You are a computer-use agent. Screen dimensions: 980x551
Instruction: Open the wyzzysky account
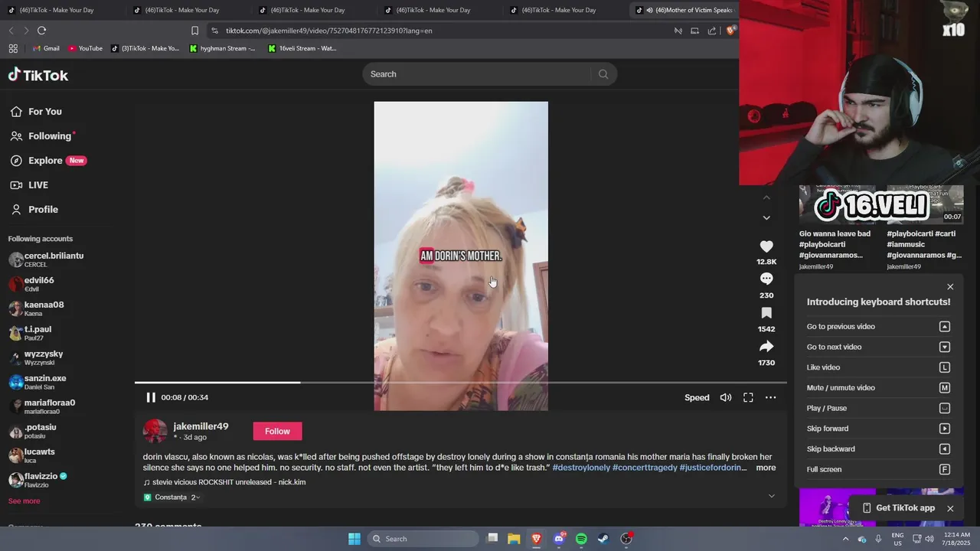[x=36, y=357]
